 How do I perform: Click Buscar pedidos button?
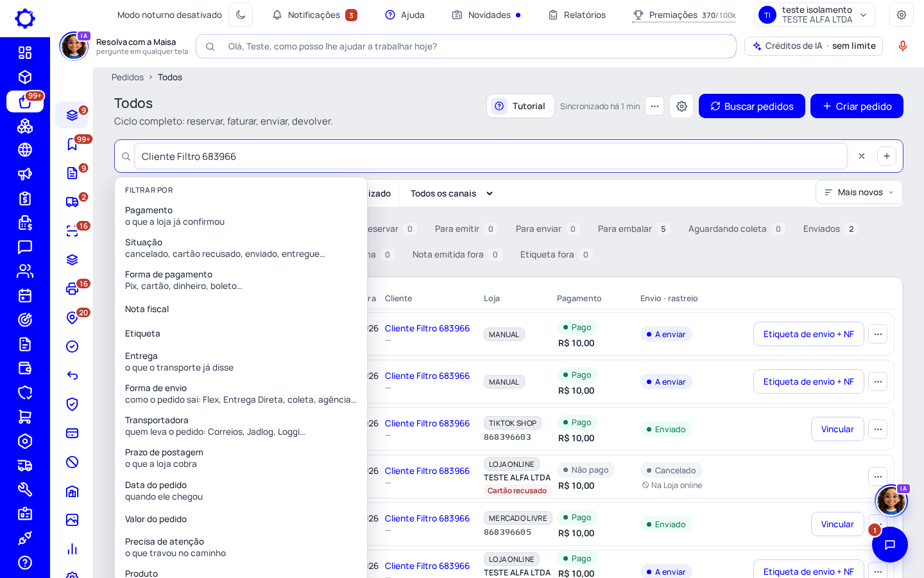click(751, 106)
